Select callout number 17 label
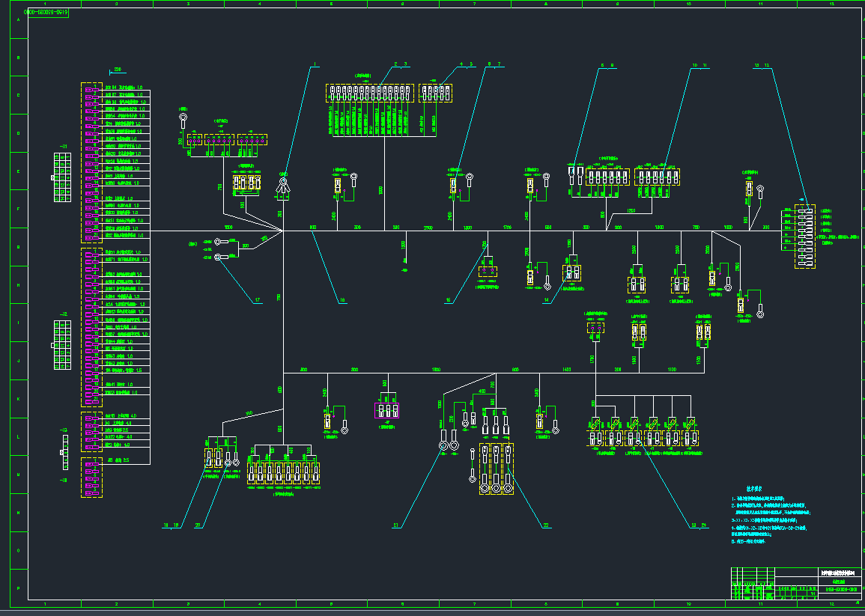 [258, 301]
